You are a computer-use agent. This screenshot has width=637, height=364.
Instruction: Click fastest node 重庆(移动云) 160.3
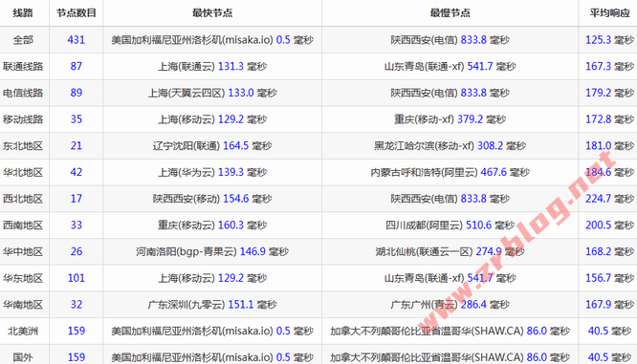point(212,225)
